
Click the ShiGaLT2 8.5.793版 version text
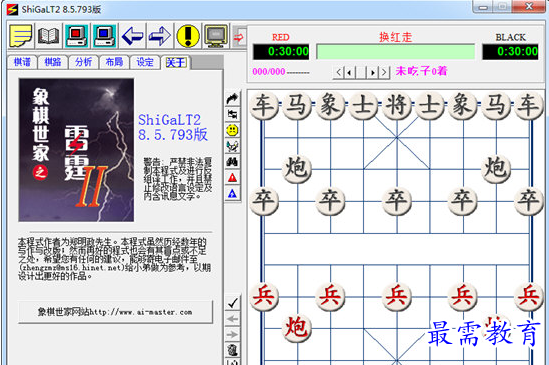coord(173,127)
